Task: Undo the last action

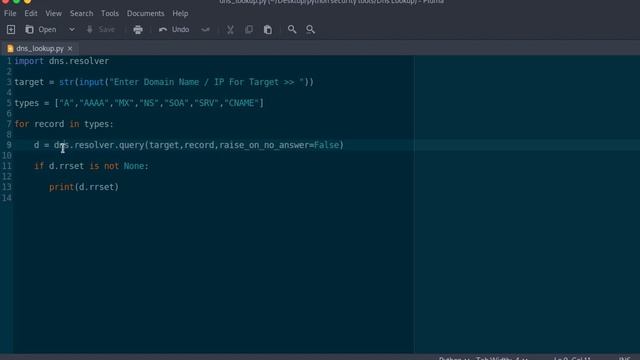Action: pyautogui.click(x=174, y=29)
